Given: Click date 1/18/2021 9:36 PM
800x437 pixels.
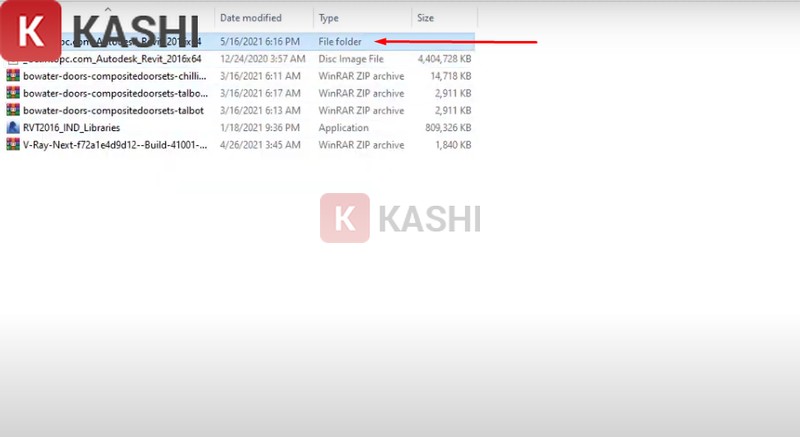Looking at the screenshot, I should pyautogui.click(x=260, y=127).
